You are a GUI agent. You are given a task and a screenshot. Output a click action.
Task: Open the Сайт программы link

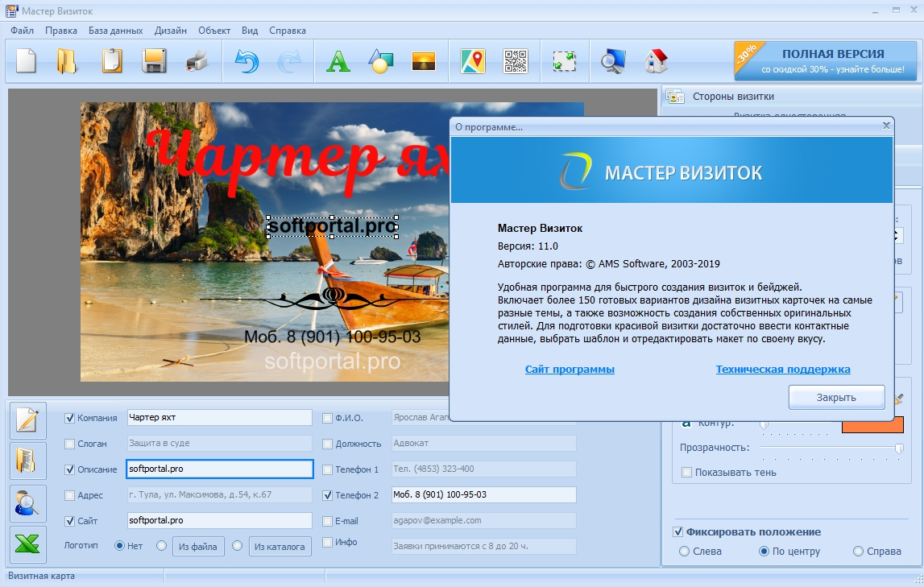(x=570, y=369)
